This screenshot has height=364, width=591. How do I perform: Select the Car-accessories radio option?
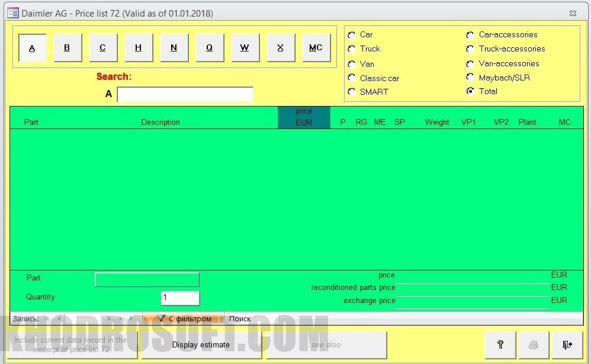[470, 35]
